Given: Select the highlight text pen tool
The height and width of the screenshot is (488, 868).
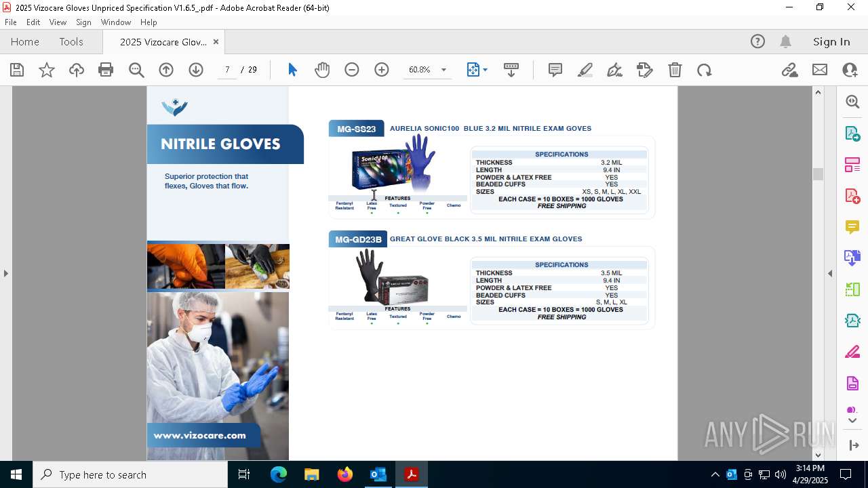Looking at the screenshot, I should click(x=585, y=70).
